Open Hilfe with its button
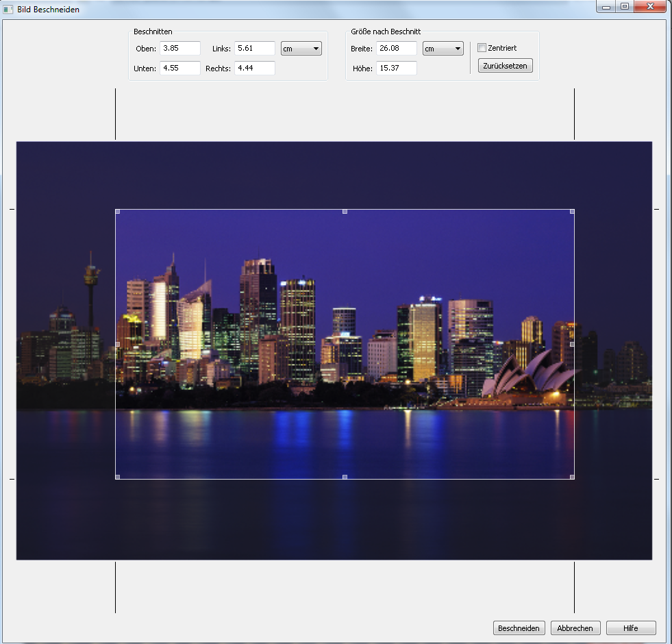 click(631, 628)
